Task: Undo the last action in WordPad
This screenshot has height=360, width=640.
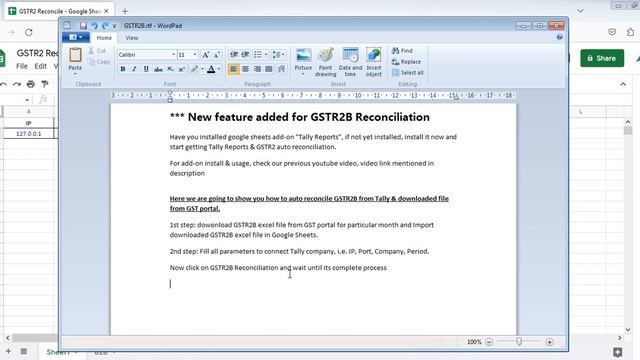Action: [94, 26]
